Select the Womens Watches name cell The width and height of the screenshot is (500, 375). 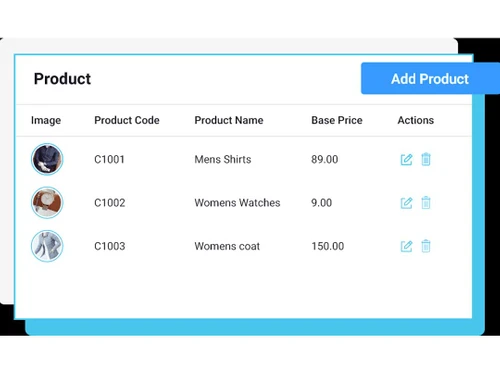click(x=237, y=203)
